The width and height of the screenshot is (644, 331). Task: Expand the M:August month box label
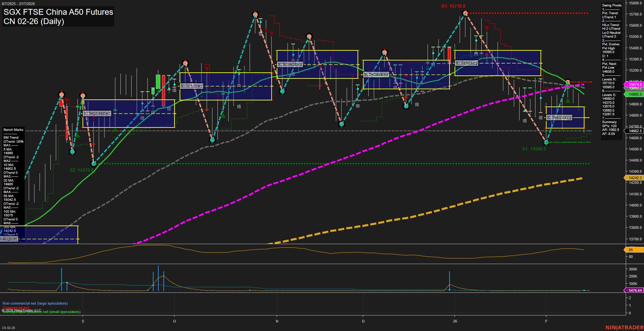pos(9,239)
